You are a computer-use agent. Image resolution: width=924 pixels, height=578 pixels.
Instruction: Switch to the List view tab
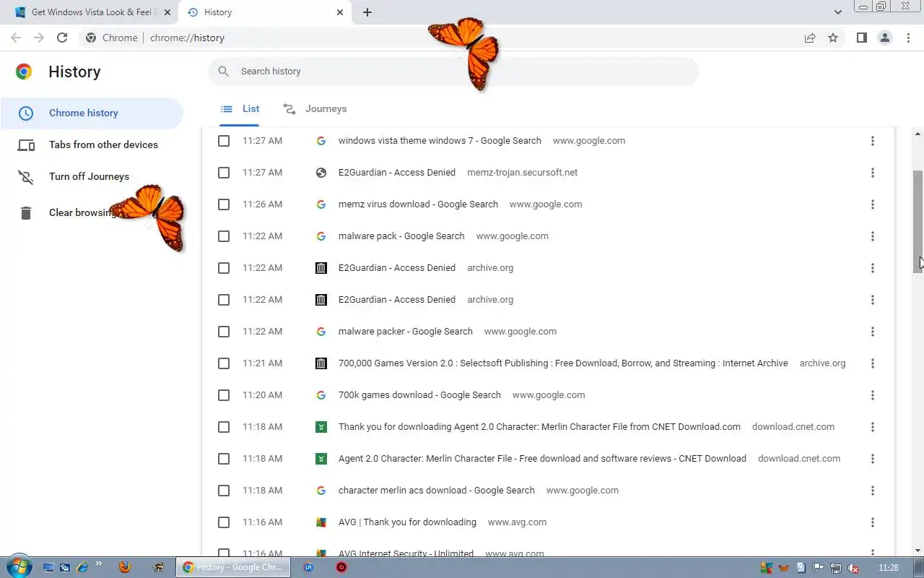click(240, 109)
